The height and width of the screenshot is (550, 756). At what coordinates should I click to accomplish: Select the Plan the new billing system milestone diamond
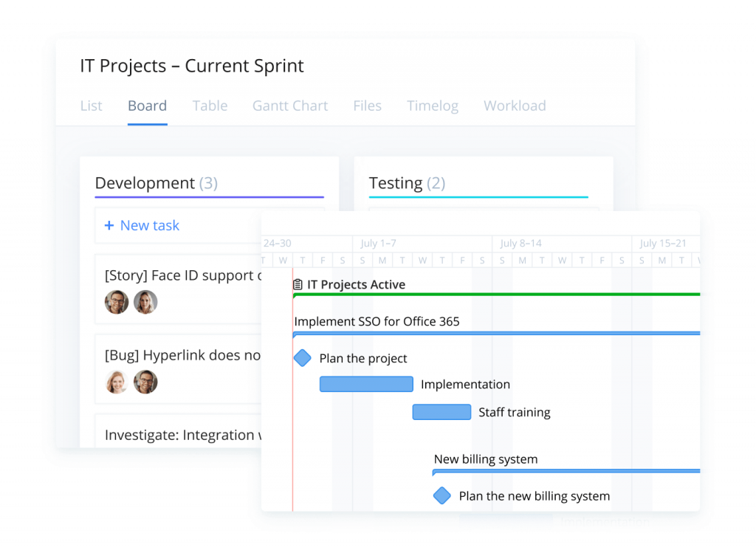(442, 495)
